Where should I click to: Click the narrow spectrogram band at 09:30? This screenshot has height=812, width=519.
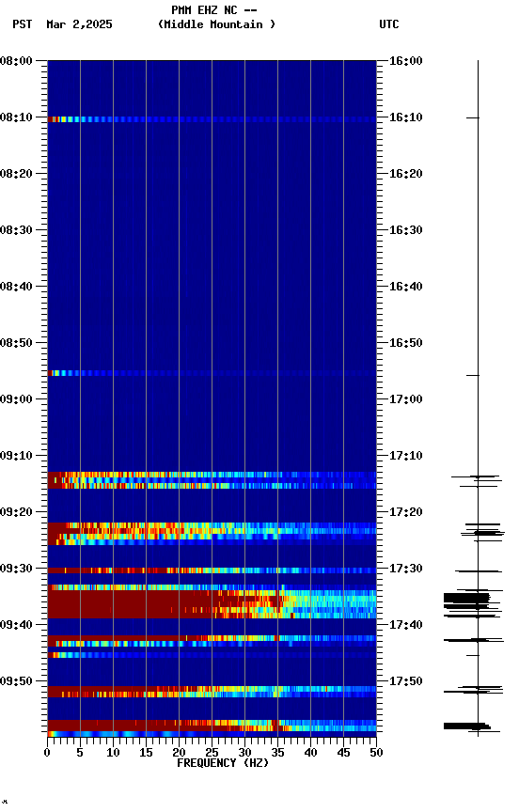pos(212,570)
